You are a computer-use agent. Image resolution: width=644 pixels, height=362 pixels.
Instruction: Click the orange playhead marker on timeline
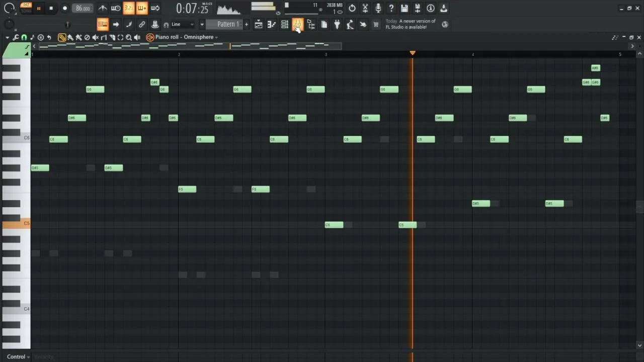(x=413, y=53)
